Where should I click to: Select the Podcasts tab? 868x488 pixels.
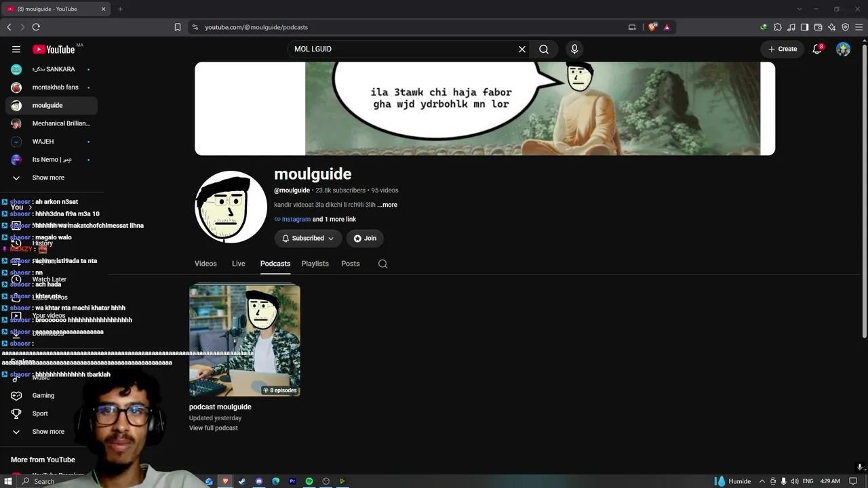275,264
